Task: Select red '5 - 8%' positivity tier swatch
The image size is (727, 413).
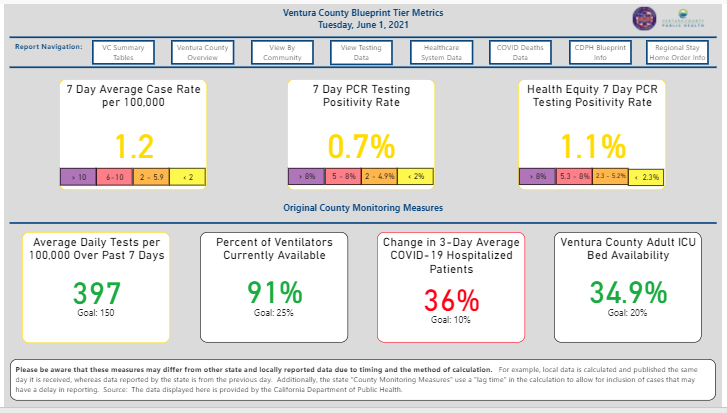Action: 343,176
